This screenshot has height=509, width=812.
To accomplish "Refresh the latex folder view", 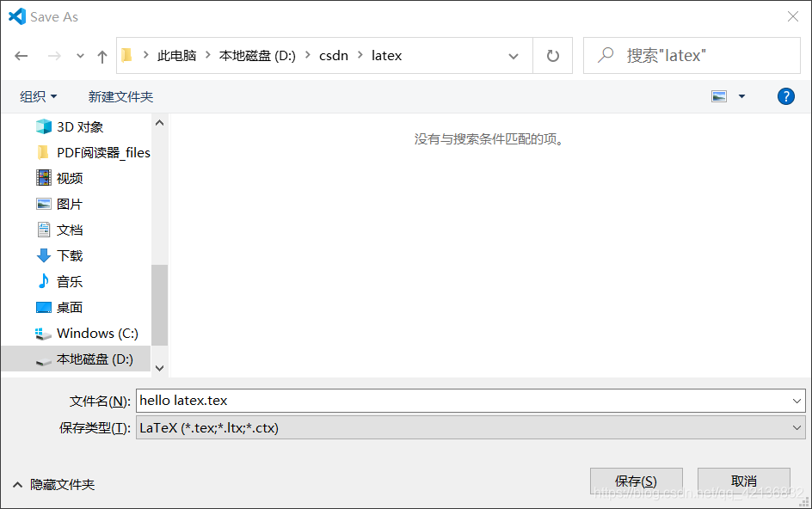I will coord(552,55).
